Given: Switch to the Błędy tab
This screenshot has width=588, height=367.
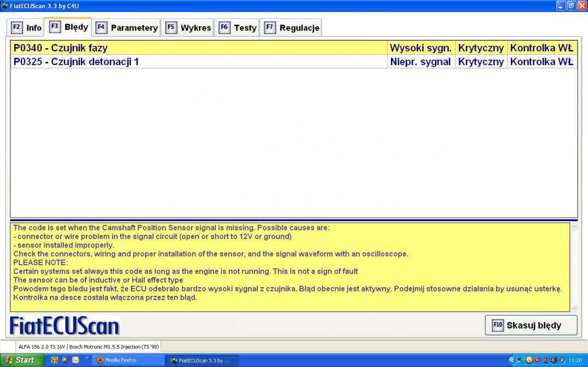Looking at the screenshot, I should click(68, 27).
